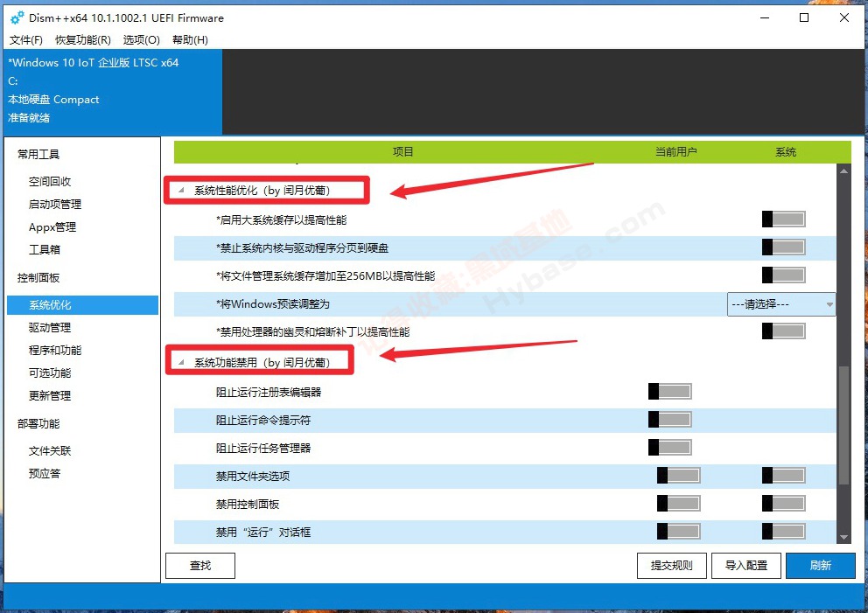Click the 常用工具 sidebar heading

pos(38,155)
